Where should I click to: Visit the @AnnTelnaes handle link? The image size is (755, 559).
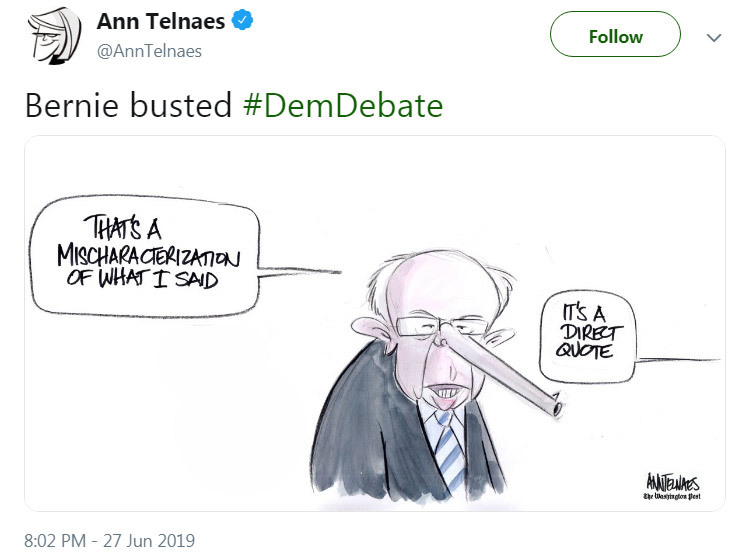click(x=148, y=50)
